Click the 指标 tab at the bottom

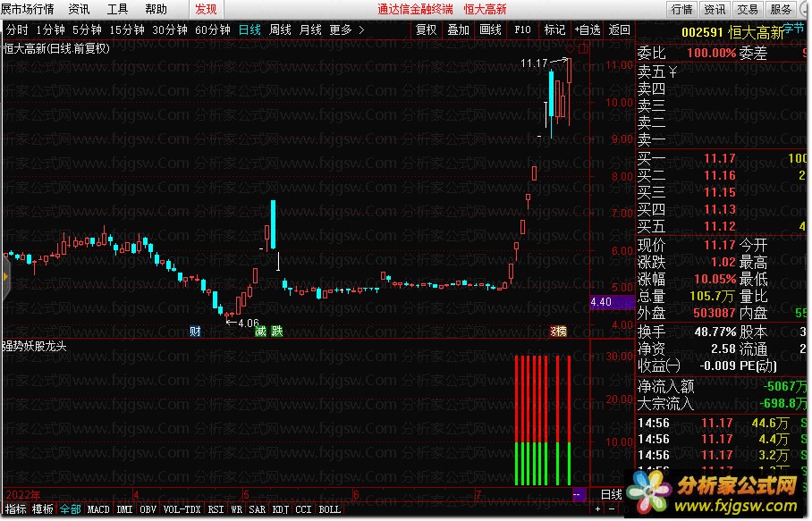[16, 509]
